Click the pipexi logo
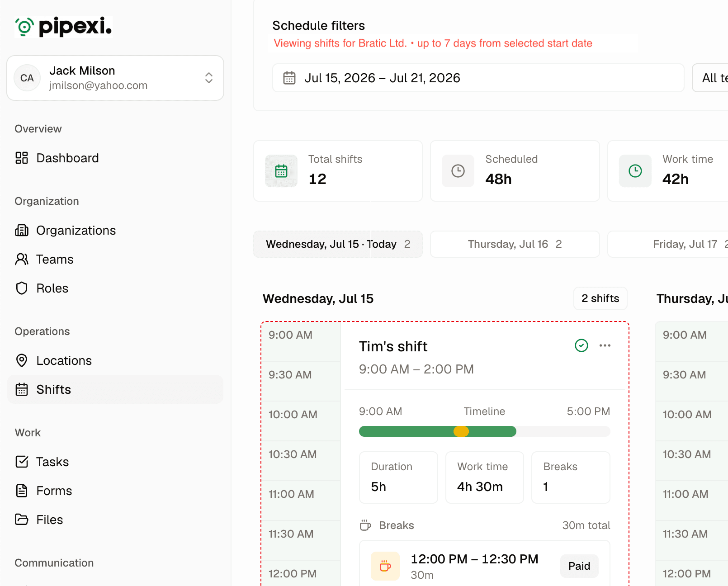Screen dimensions: 728x586 tap(63, 27)
